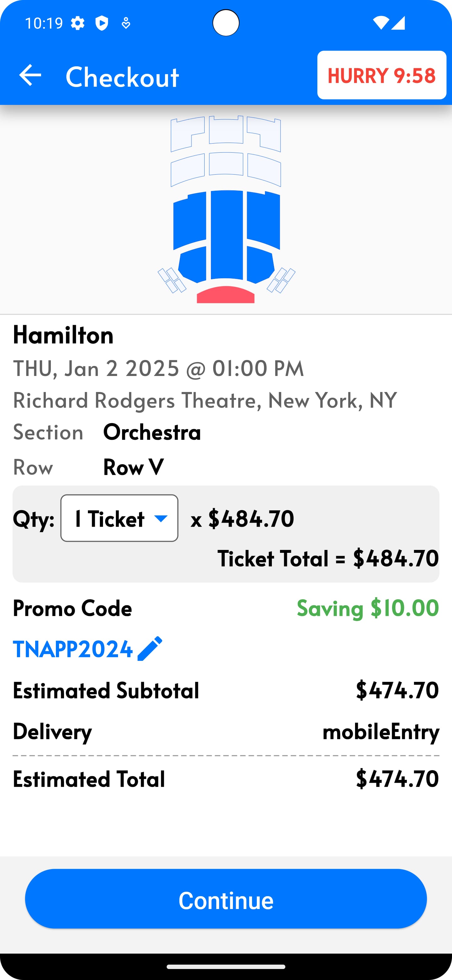
Task: Tap the top center mezzanine section on map
Action: click(x=226, y=130)
